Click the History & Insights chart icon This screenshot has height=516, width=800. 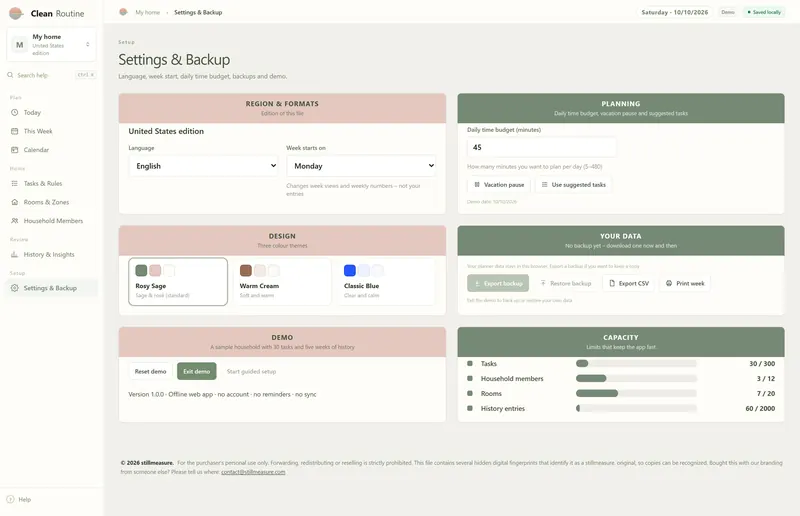15,254
